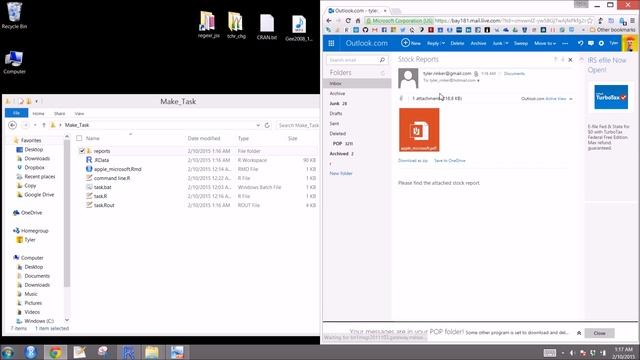Go up one folder level in Explorer
The image size is (640, 360).
click(44, 125)
